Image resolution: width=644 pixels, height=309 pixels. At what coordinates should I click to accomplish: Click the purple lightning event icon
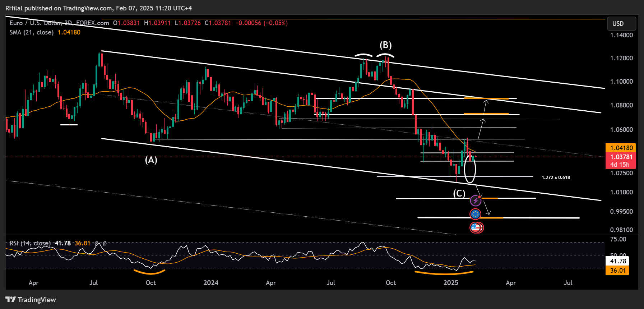point(476,200)
